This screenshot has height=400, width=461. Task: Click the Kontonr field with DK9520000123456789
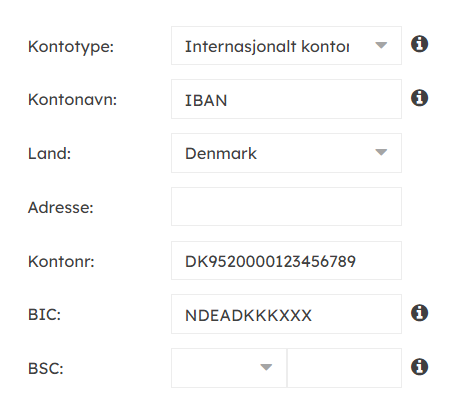tap(286, 261)
